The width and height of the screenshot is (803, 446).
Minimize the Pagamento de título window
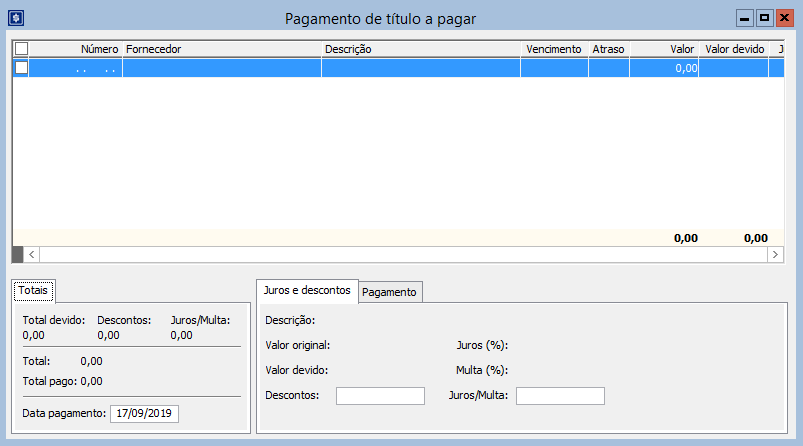[744, 18]
